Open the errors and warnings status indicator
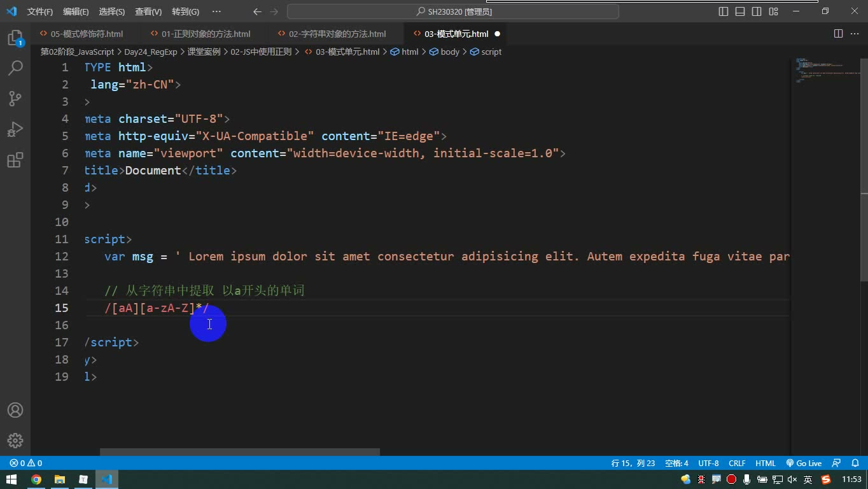The image size is (868, 489). tap(25, 463)
